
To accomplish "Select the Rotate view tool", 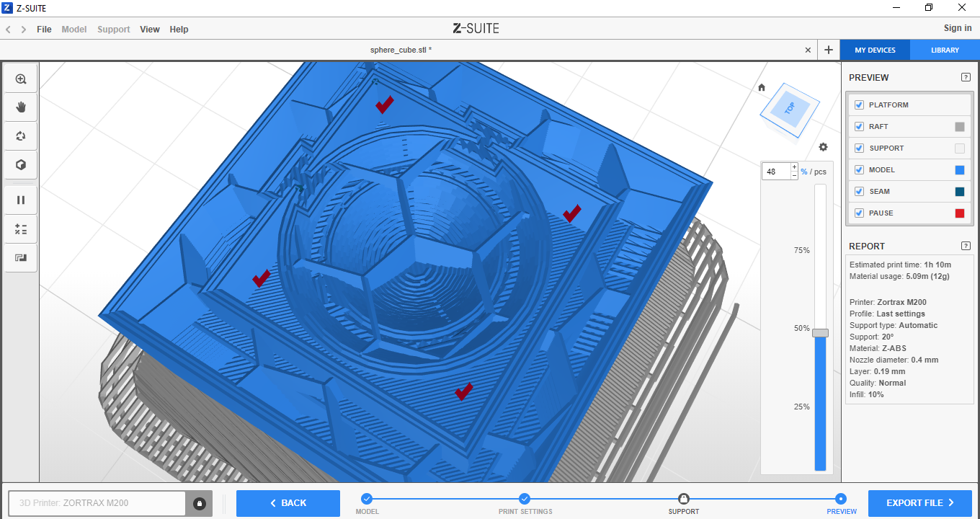I will 21,136.
